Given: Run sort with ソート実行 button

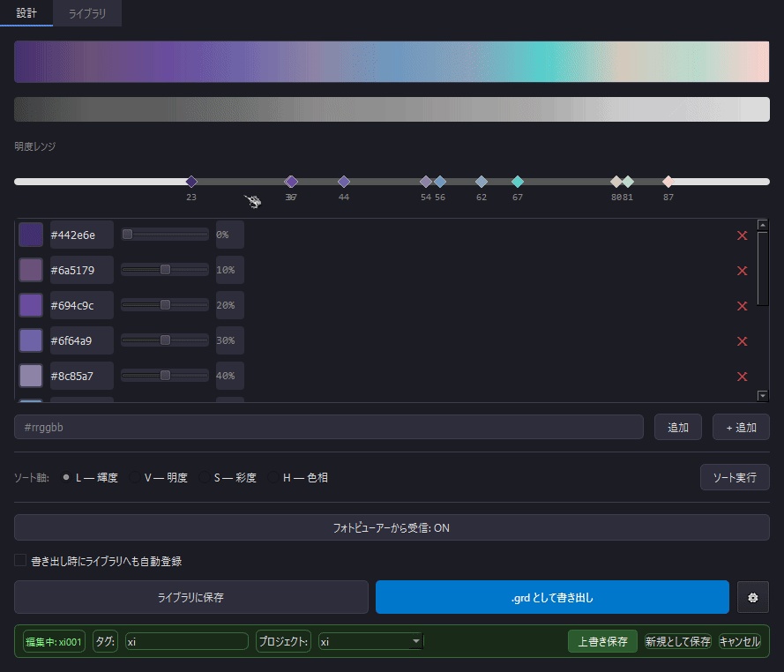Looking at the screenshot, I should 735,477.
